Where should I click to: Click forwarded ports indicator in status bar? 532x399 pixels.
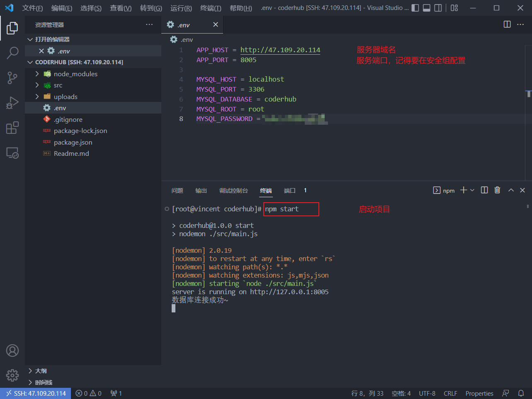click(116, 393)
